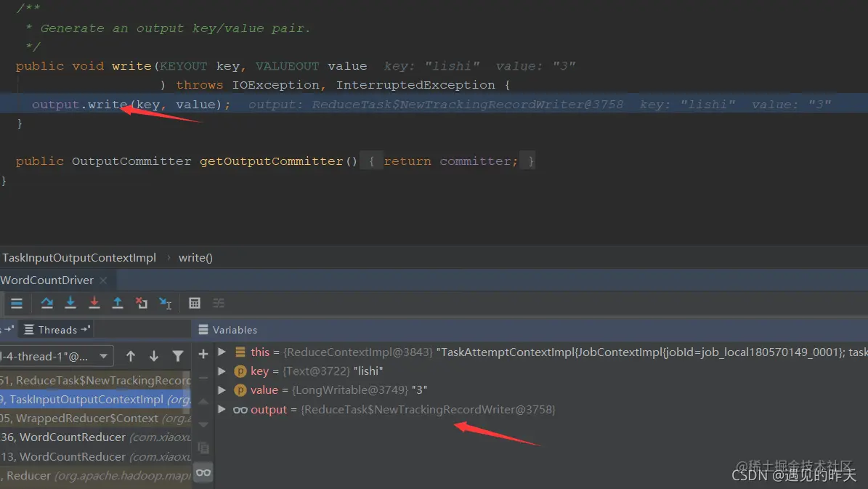The image size is (868, 489).
Task: Open the Evaluate Expression calculator icon
Action: pyautogui.click(x=195, y=303)
